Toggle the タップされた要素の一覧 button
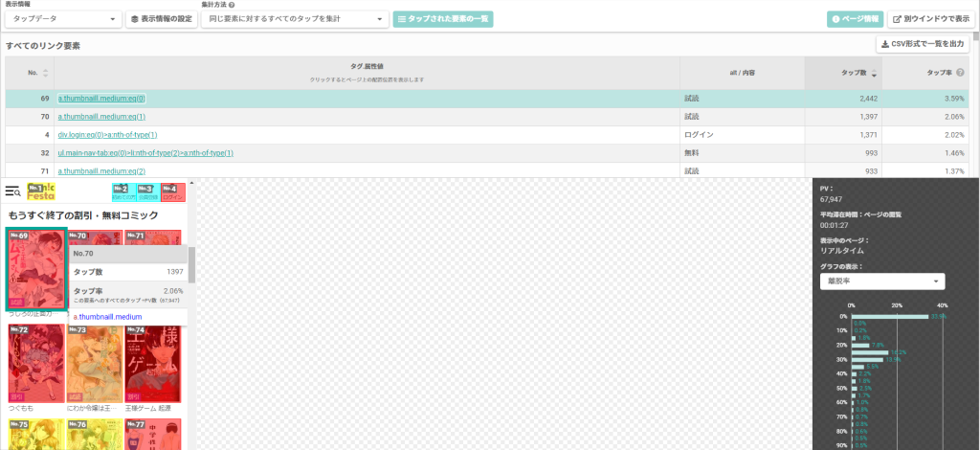This screenshot has height=450, width=980. [443, 19]
